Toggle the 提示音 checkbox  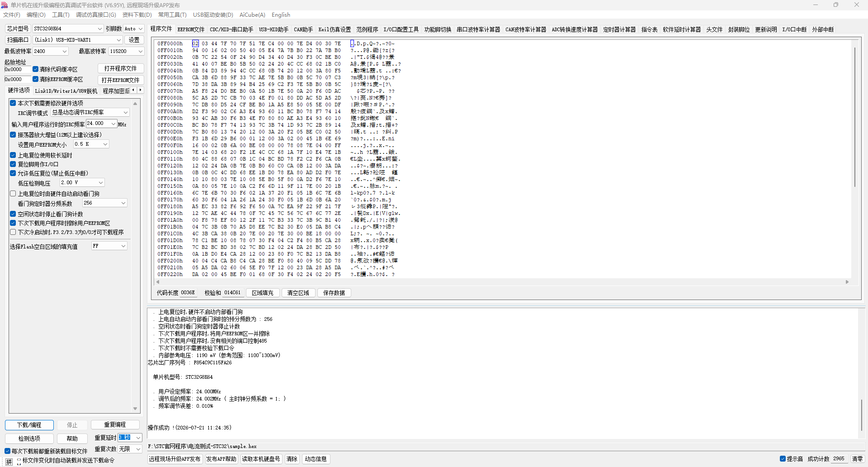[783, 459]
